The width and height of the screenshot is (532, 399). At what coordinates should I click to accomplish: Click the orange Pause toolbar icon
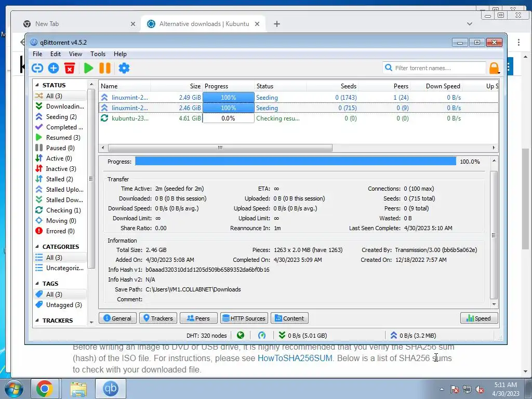[x=105, y=68]
